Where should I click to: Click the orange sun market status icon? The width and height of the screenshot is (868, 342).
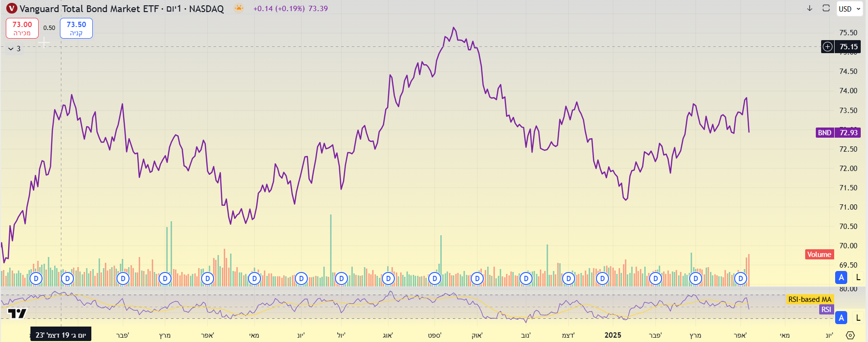239,8
